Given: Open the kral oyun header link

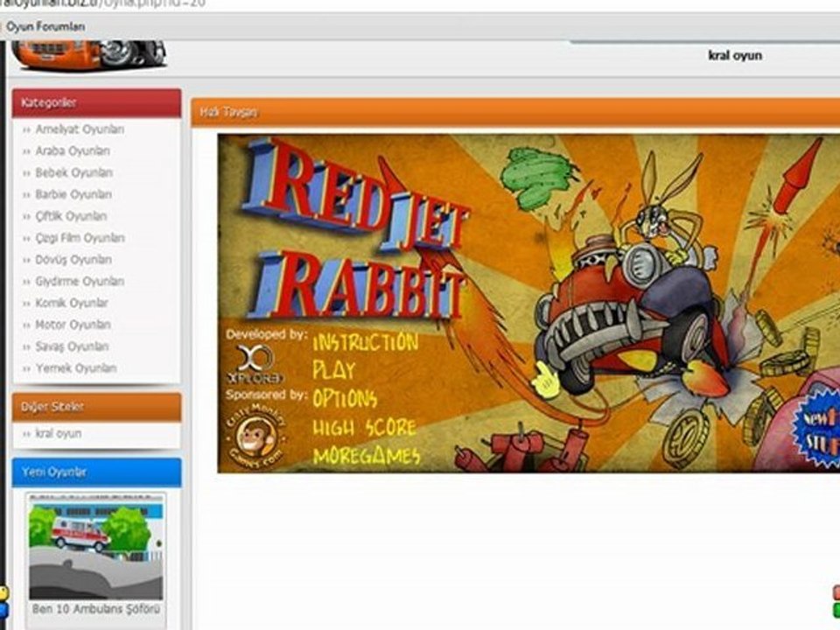Looking at the screenshot, I should [734, 55].
